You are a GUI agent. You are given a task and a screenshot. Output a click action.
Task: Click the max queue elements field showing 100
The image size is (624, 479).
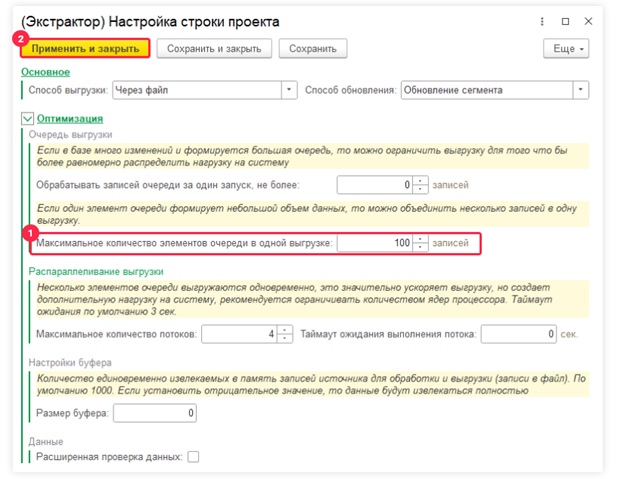click(375, 243)
